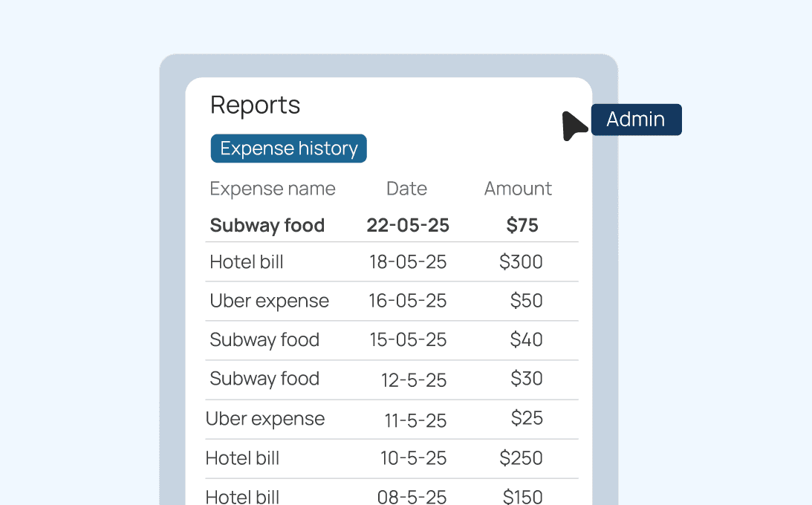Click the $250 Hotel bill amount
Image resolution: width=812 pixels, height=505 pixels.
pyautogui.click(x=521, y=458)
